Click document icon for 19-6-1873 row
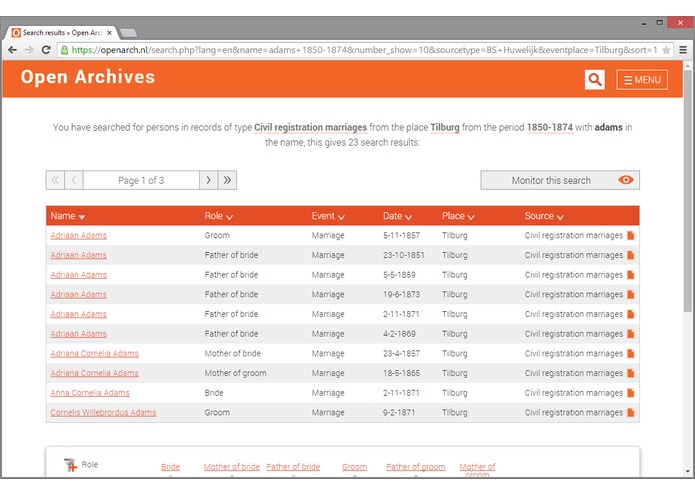Viewport: 695px width, 494px height. point(631,294)
